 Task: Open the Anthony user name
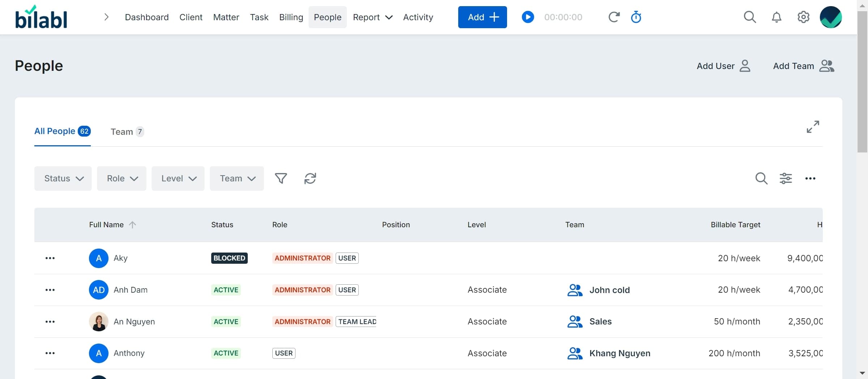tap(129, 353)
